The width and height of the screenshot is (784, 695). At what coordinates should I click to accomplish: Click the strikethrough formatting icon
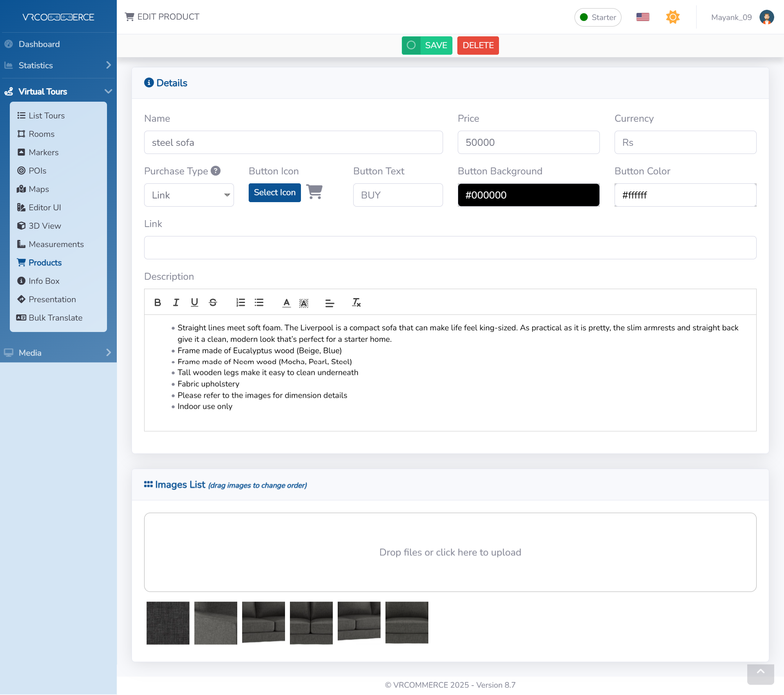(213, 303)
